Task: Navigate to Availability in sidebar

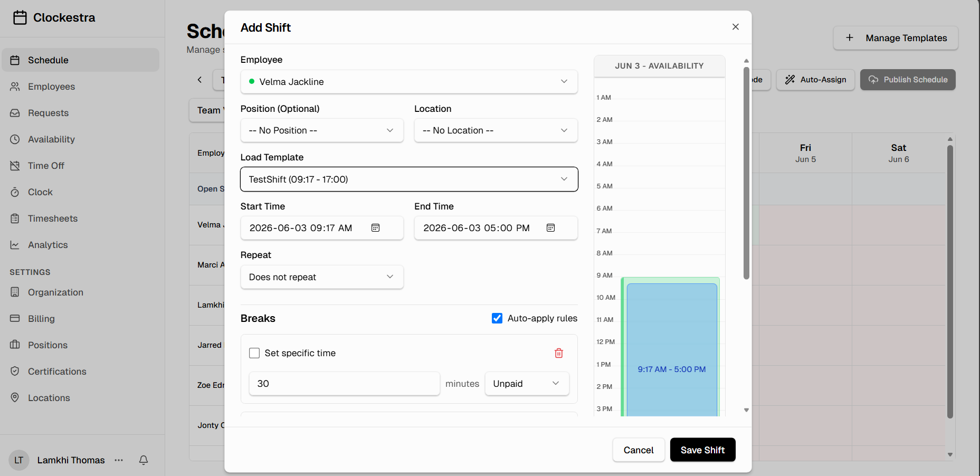Action: tap(80, 139)
